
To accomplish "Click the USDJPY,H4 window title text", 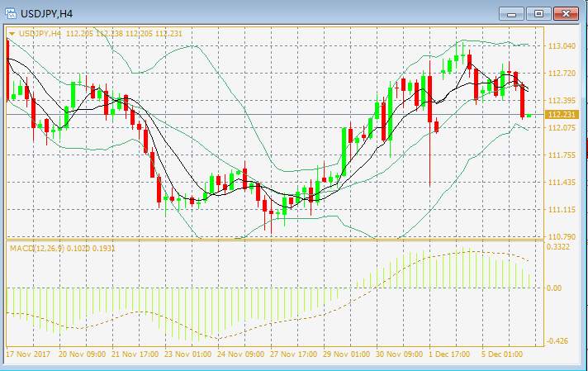I will (46, 14).
